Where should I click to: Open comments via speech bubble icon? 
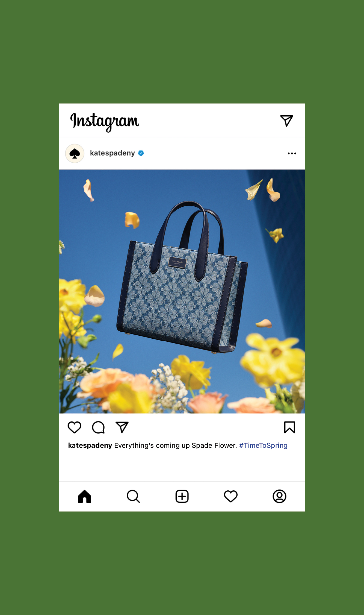tap(98, 427)
